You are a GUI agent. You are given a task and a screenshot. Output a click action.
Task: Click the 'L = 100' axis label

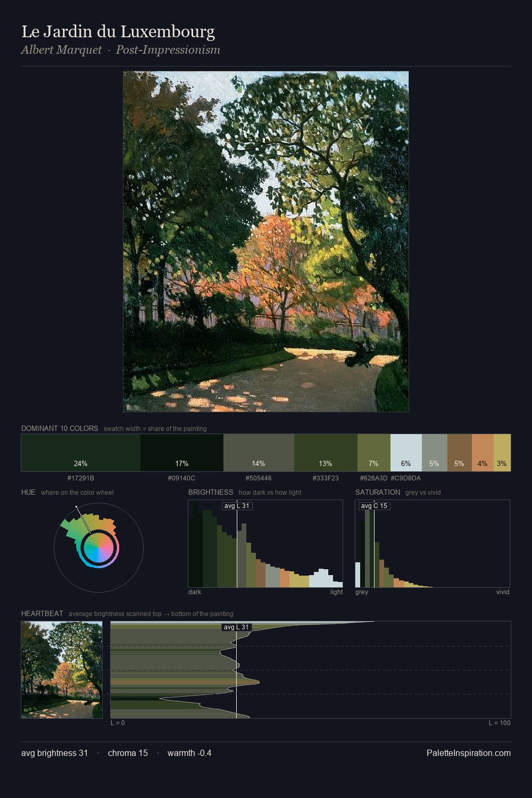(x=500, y=723)
